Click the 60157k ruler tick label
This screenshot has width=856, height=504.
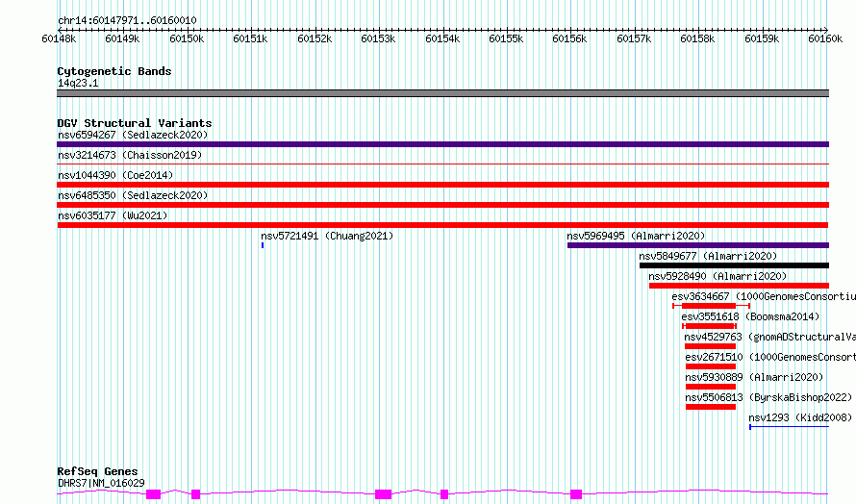634,38
